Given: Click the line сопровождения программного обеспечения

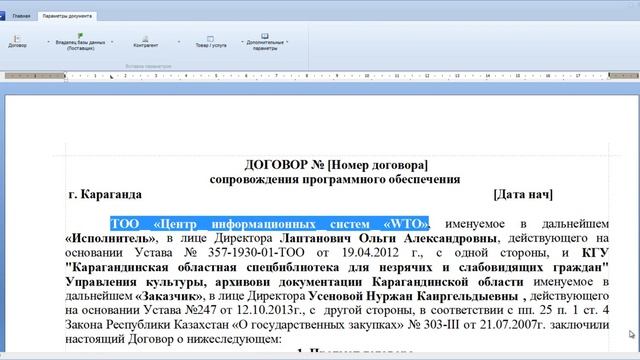Looking at the screenshot, I should [x=335, y=180].
